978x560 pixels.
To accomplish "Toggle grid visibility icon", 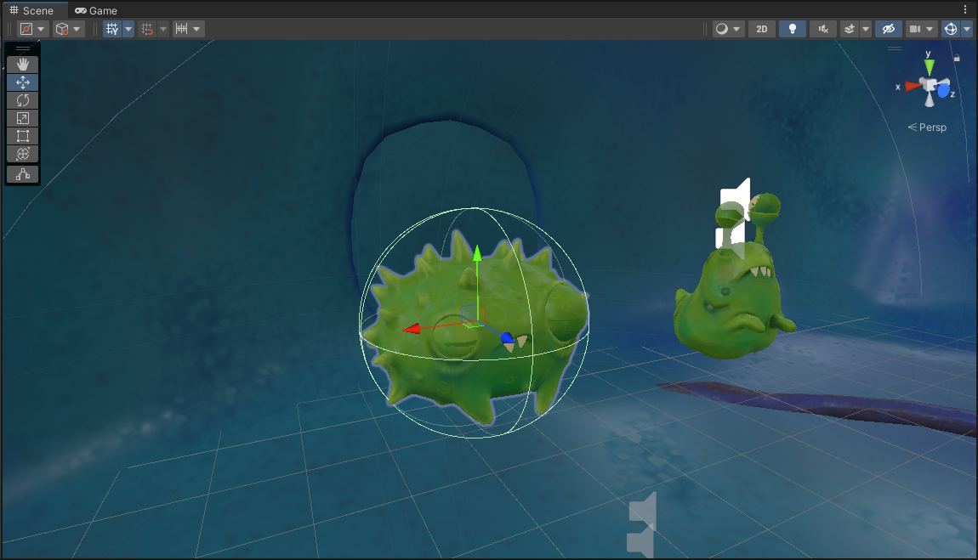I will click(x=112, y=29).
